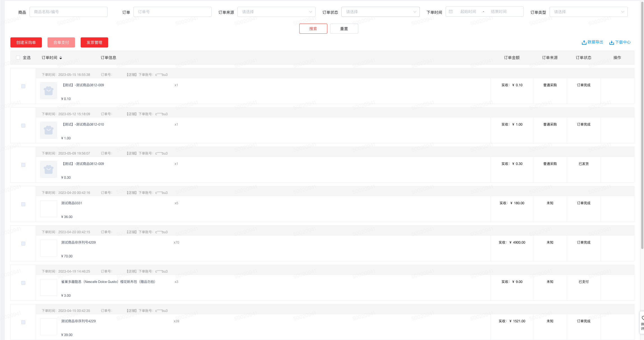Click the 已支付 order status

tap(584, 282)
